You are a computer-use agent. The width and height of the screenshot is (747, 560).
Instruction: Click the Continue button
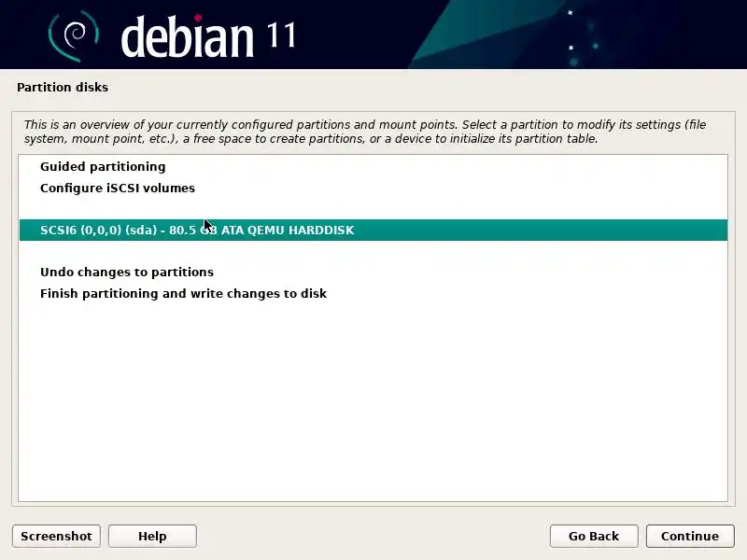pyautogui.click(x=690, y=536)
